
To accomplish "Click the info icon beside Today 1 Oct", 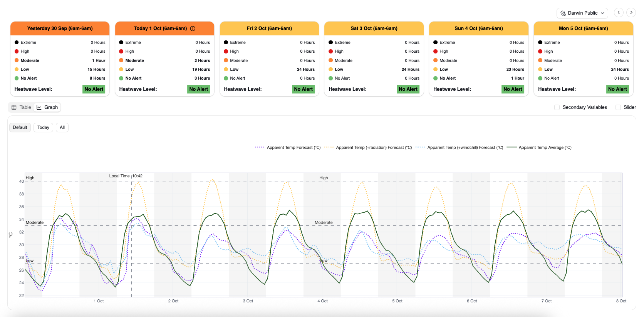I will 193,28.
